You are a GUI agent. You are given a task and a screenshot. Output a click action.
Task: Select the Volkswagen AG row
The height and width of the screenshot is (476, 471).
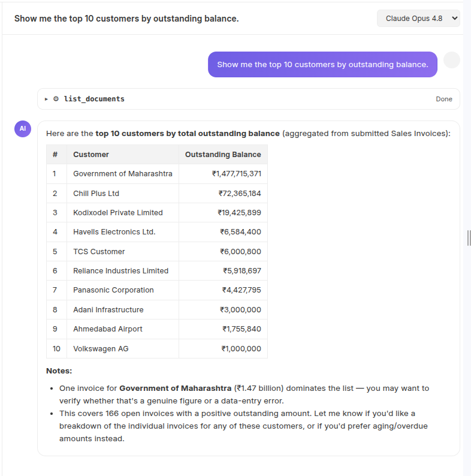click(157, 348)
